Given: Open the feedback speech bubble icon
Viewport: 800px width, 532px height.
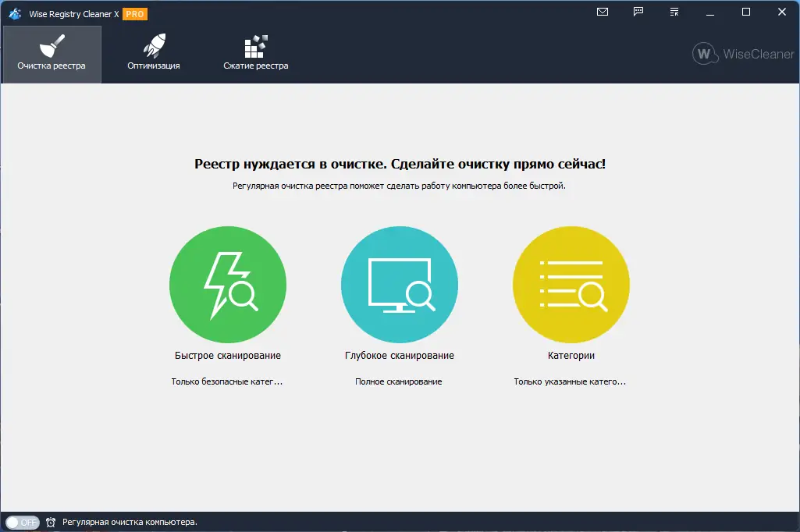Looking at the screenshot, I should 638,12.
